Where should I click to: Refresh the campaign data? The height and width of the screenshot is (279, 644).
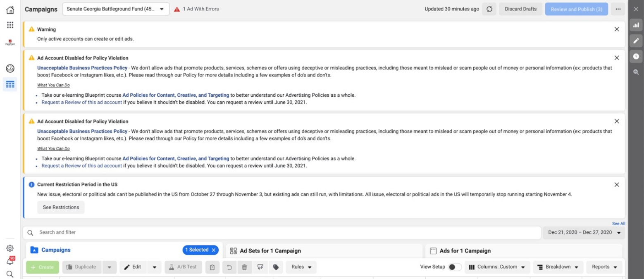(489, 9)
